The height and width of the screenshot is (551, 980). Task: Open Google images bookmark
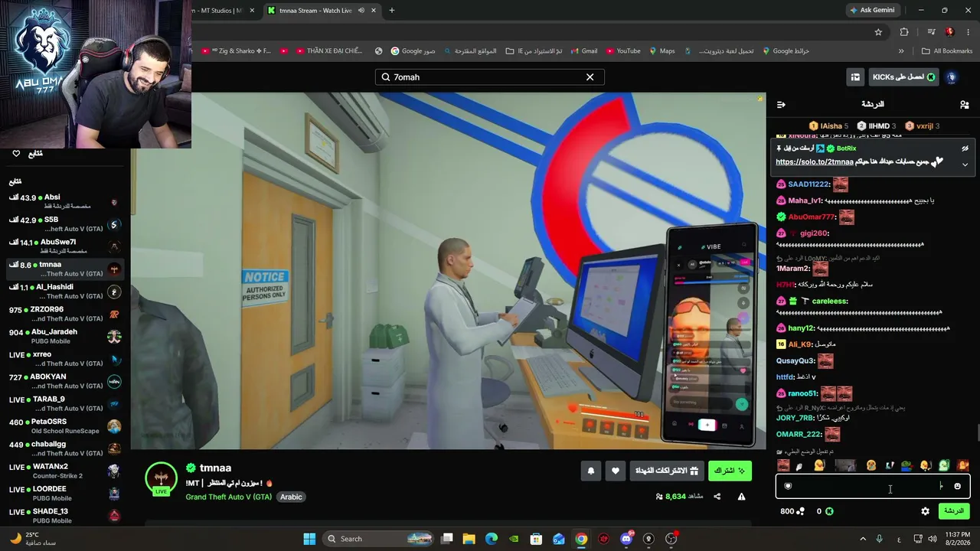413,51
